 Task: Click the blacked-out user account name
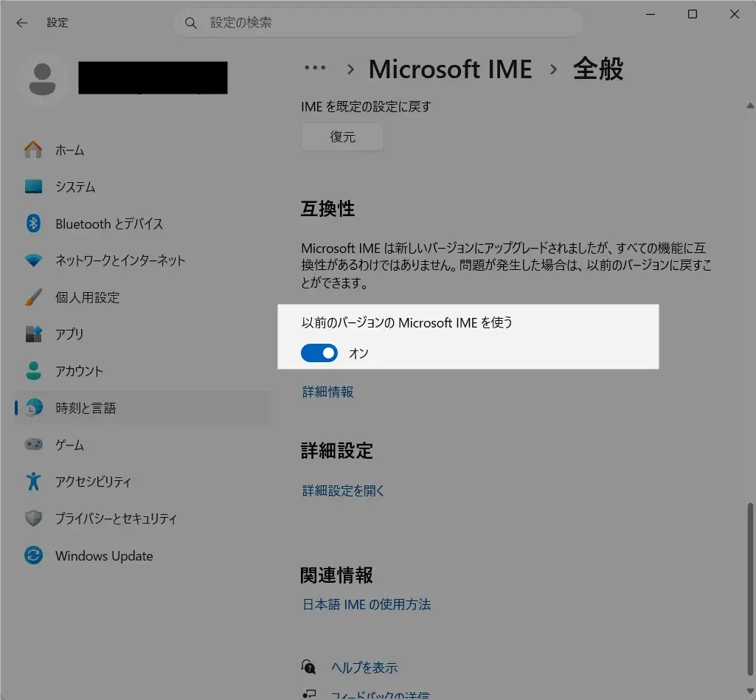click(x=153, y=77)
